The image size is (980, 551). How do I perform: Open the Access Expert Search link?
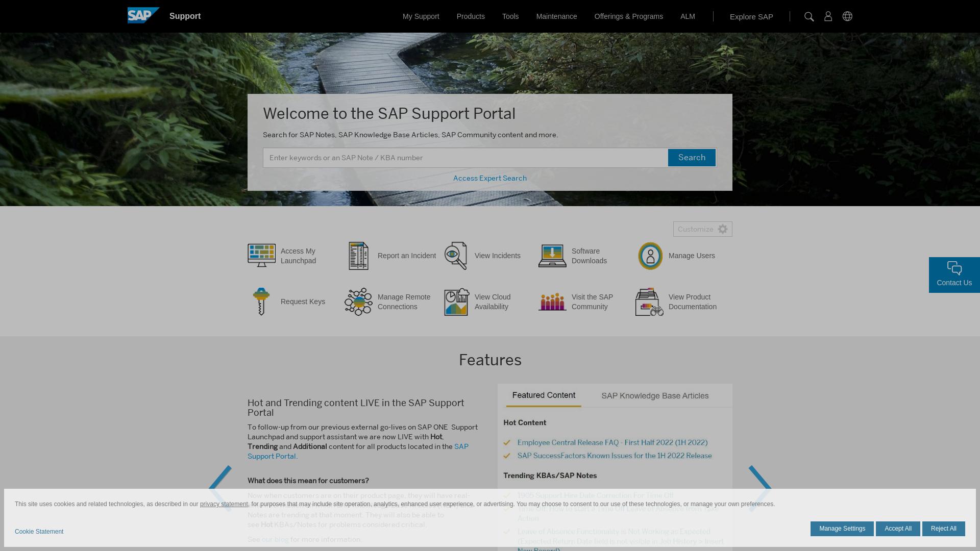coord(490,178)
